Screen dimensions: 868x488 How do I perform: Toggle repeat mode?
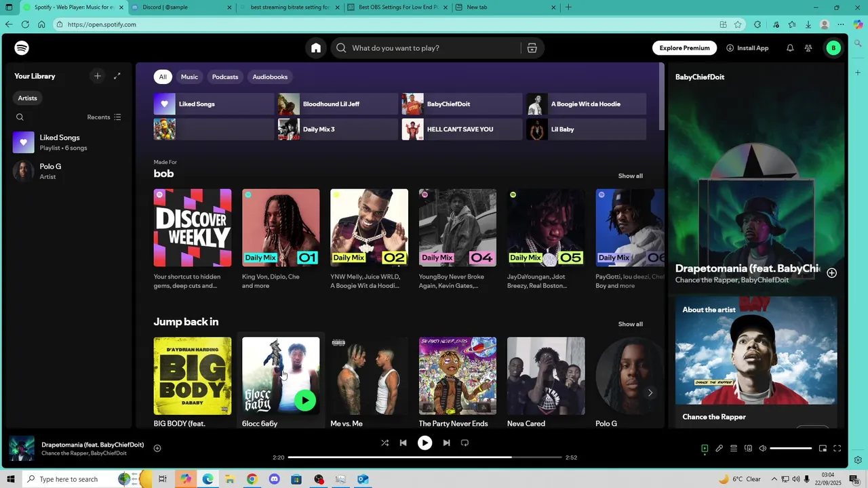tap(465, 443)
